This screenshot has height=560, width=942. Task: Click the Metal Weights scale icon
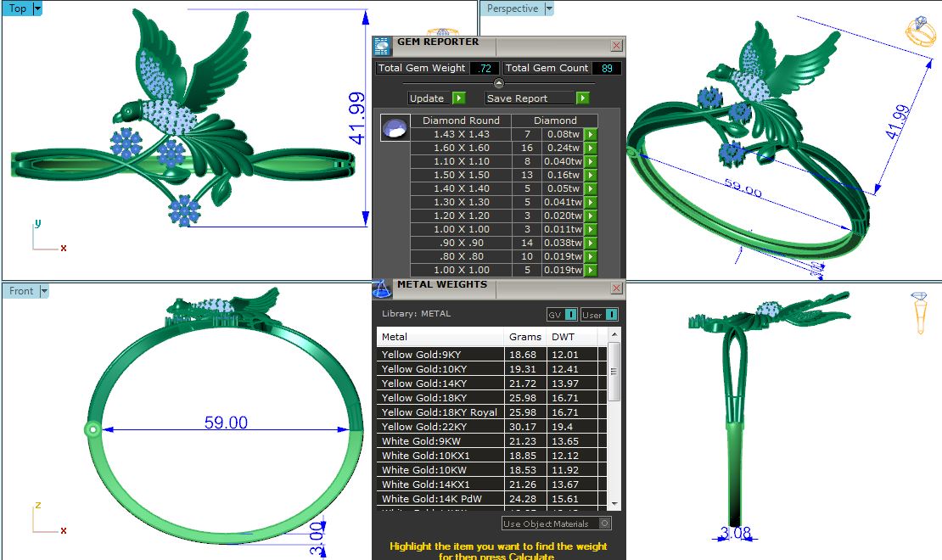point(382,288)
